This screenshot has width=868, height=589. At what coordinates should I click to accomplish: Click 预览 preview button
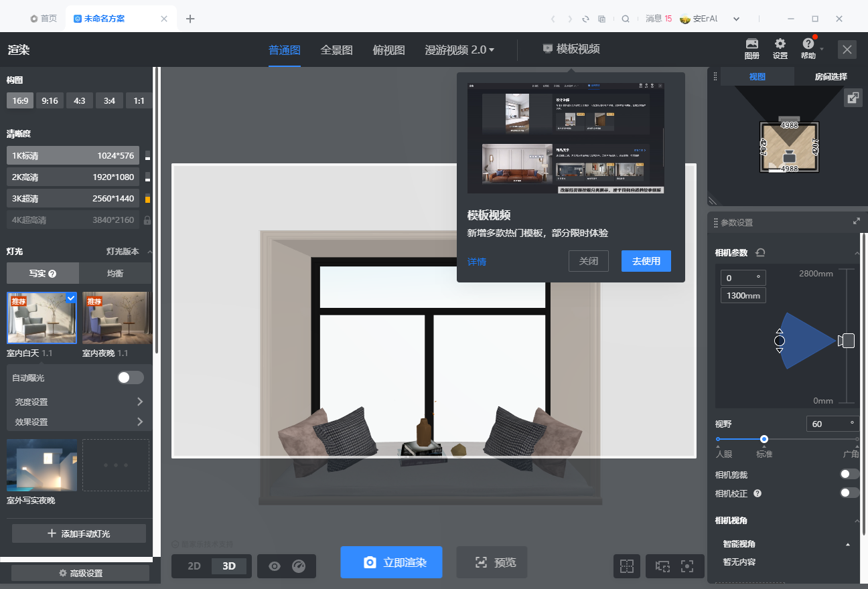coord(492,562)
